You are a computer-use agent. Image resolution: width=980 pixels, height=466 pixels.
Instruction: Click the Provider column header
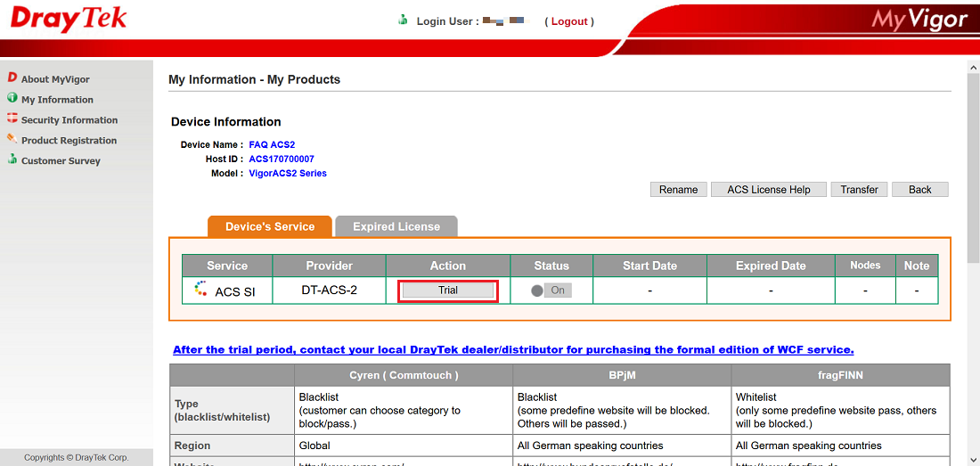tap(330, 266)
